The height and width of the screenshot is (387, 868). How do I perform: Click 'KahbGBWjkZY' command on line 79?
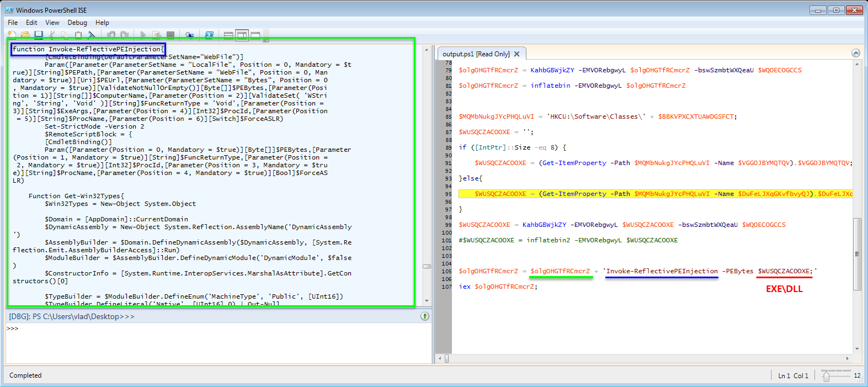[552, 70]
